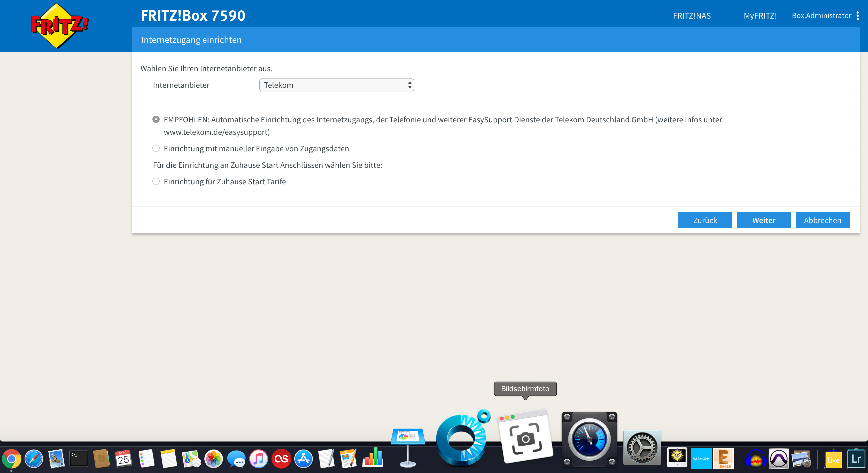The width and height of the screenshot is (868, 473).
Task: Open Last.fm scrobbler in dock
Action: [281, 459]
